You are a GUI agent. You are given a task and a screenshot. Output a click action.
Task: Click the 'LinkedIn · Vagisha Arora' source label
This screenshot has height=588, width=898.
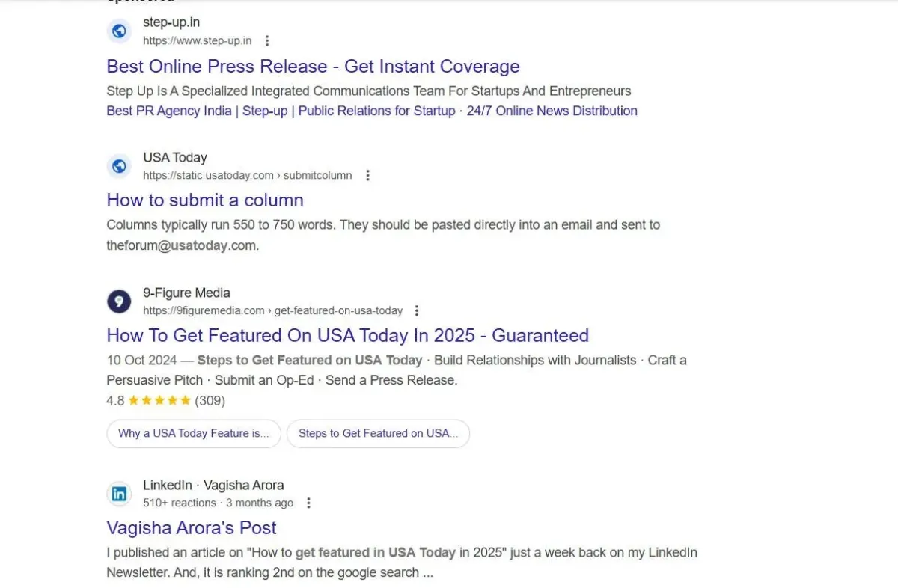[x=214, y=485]
